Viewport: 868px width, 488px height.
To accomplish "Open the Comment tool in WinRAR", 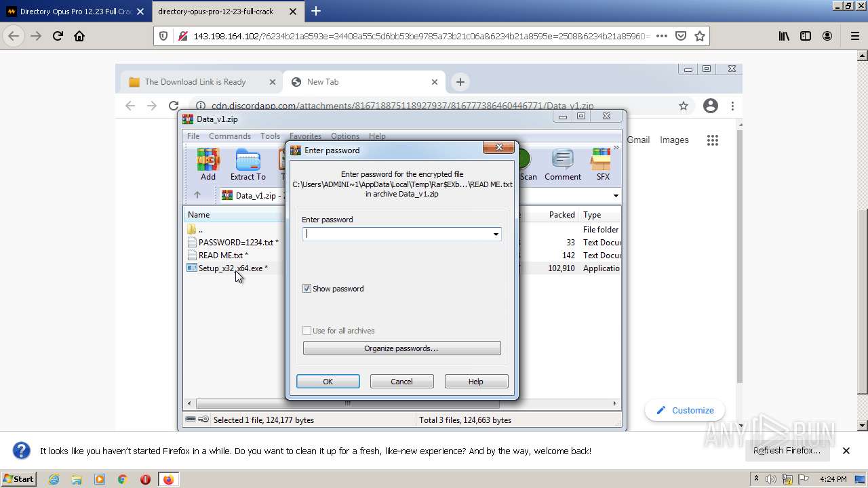I will 563,165.
